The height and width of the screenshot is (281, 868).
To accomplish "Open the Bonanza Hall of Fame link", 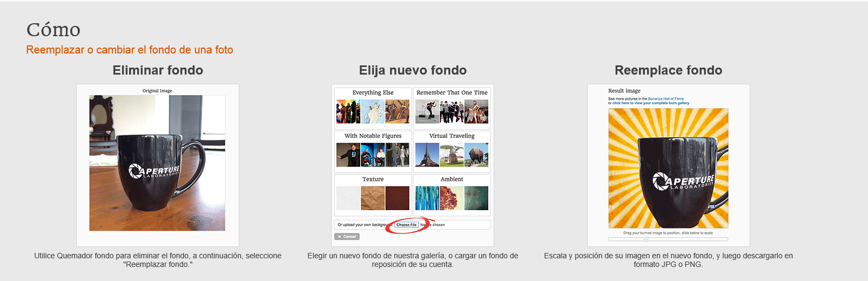I will point(665,99).
